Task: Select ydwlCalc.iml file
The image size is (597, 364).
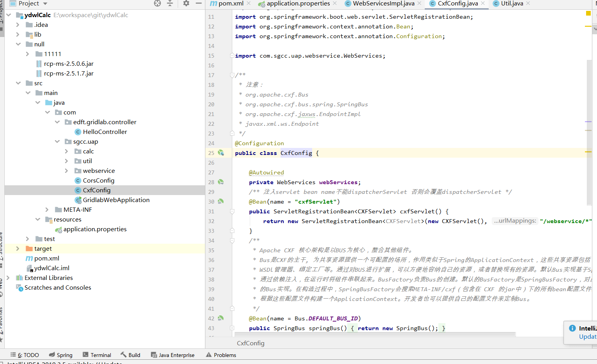Action: pyautogui.click(x=52, y=268)
